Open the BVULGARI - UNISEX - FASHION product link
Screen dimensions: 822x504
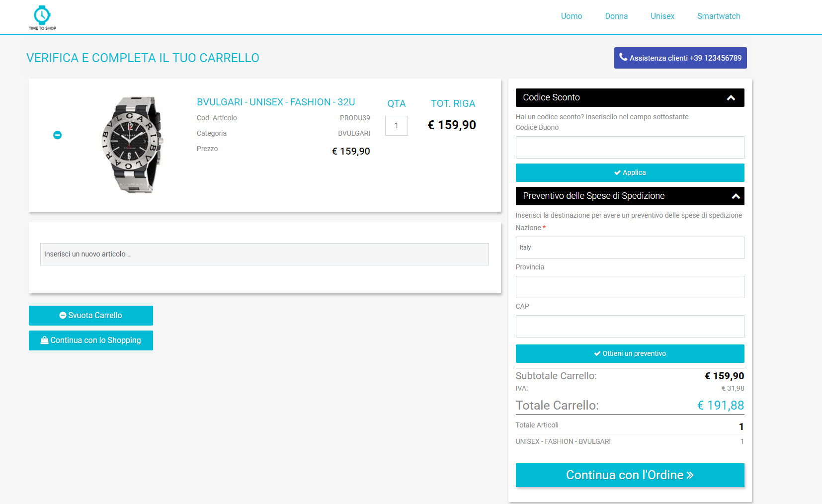click(276, 102)
